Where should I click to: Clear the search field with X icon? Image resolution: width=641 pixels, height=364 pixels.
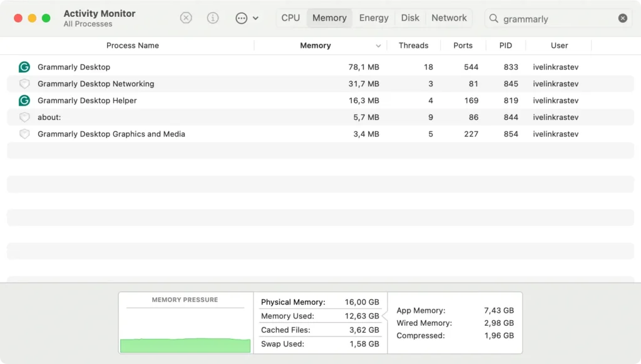623,19
